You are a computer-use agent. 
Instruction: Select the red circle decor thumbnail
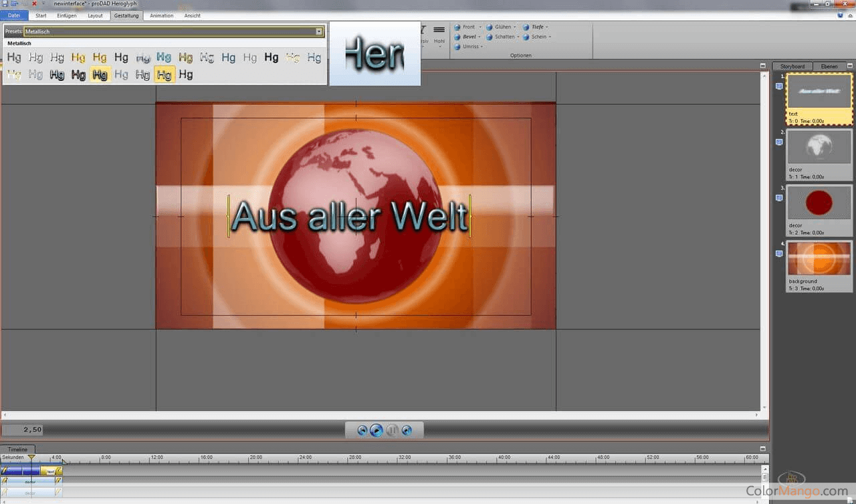(819, 203)
